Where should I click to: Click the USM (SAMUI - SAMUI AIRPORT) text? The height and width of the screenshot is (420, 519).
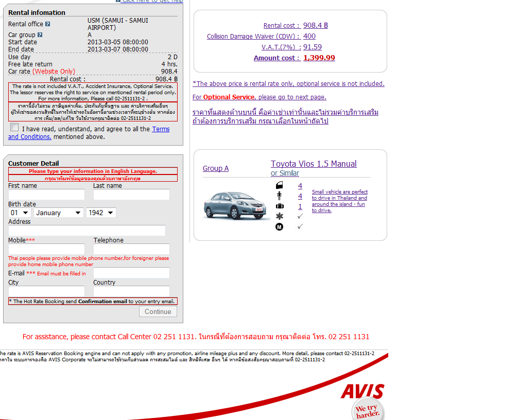click(x=118, y=24)
